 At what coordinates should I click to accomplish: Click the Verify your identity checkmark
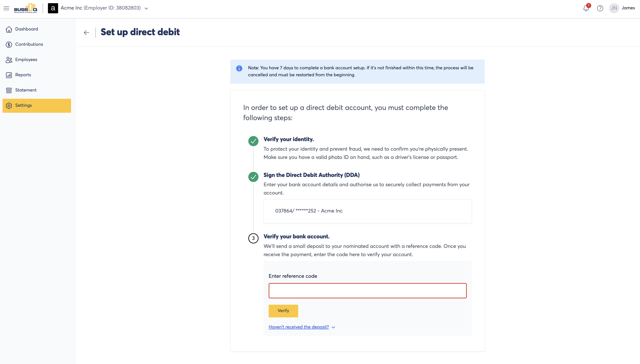click(x=253, y=141)
